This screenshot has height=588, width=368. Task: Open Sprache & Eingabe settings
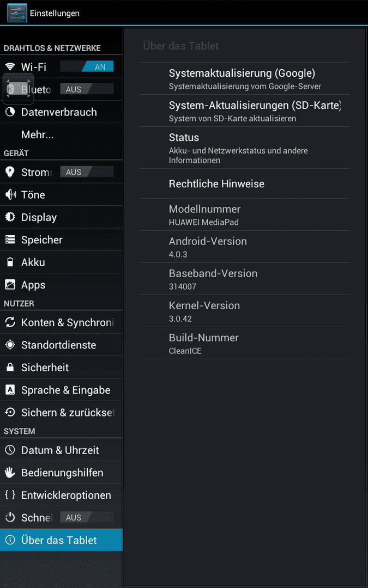click(x=61, y=390)
